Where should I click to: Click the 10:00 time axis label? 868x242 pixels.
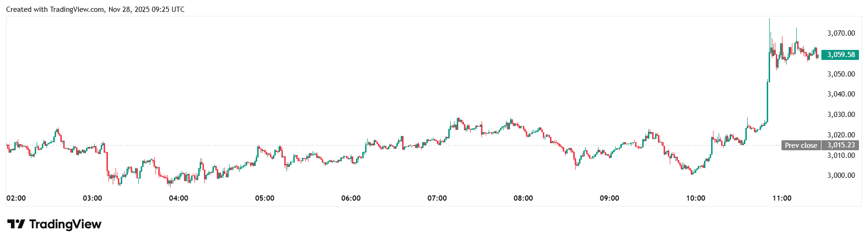click(x=695, y=198)
